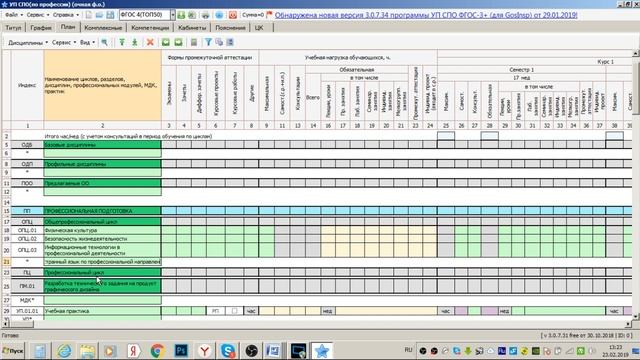Switch to the Титул tab
Image resolution: width=640 pixels, height=360 pixels.
pos(13,28)
